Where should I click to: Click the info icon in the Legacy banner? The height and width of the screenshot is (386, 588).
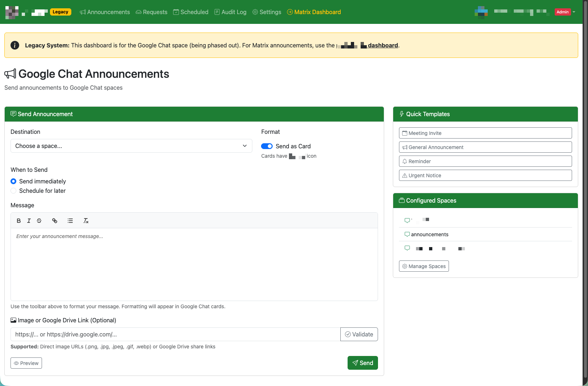tap(14, 45)
